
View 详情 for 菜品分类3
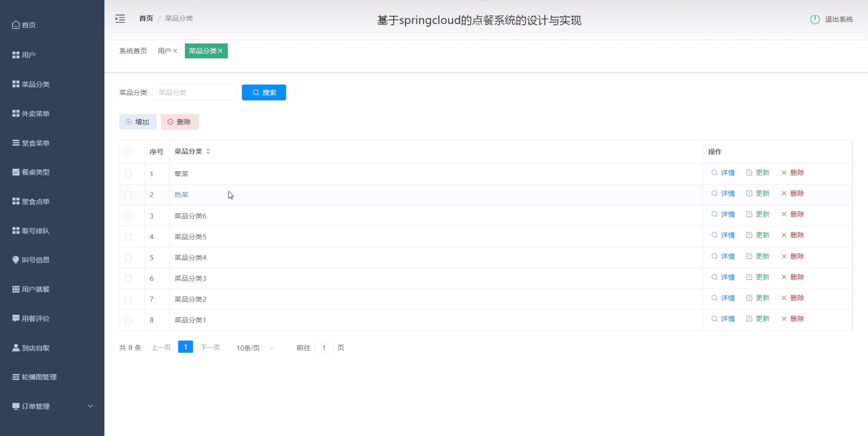[723, 277]
